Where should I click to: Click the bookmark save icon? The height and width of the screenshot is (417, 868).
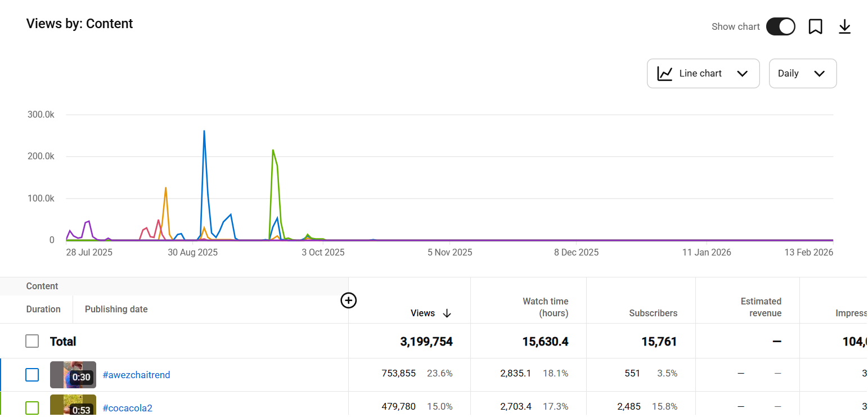(815, 26)
